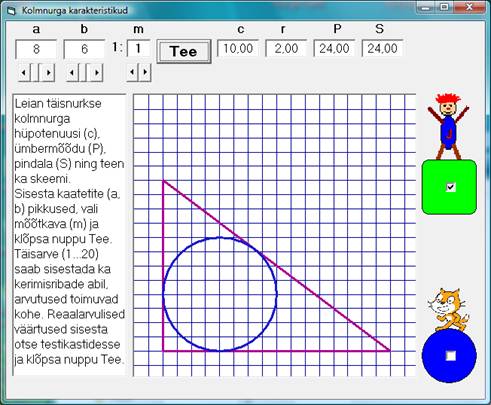Select the r radius result field

click(x=286, y=48)
